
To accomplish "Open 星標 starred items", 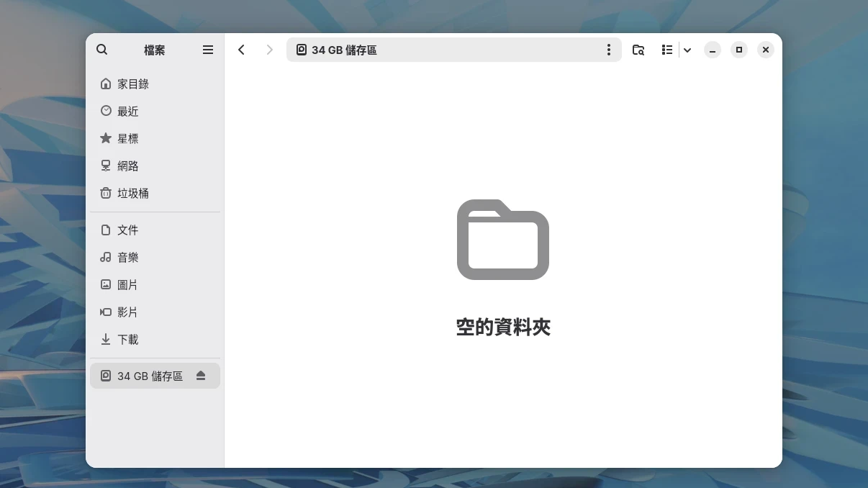I will click(x=128, y=139).
